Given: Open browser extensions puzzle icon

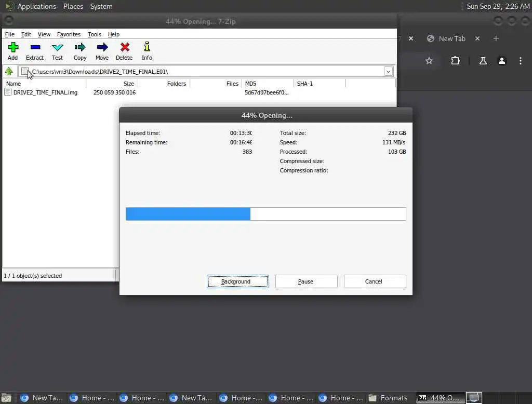Looking at the screenshot, I should coord(455,61).
